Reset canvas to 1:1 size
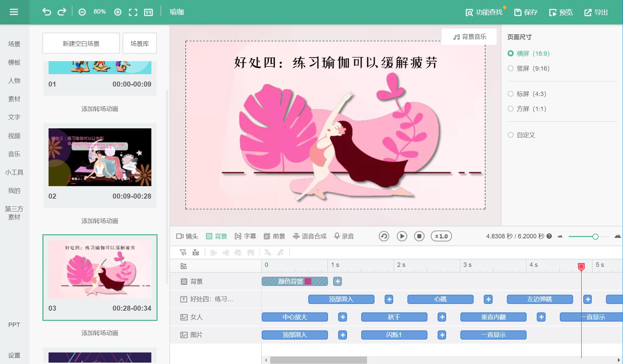623x364 pixels. (148, 12)
